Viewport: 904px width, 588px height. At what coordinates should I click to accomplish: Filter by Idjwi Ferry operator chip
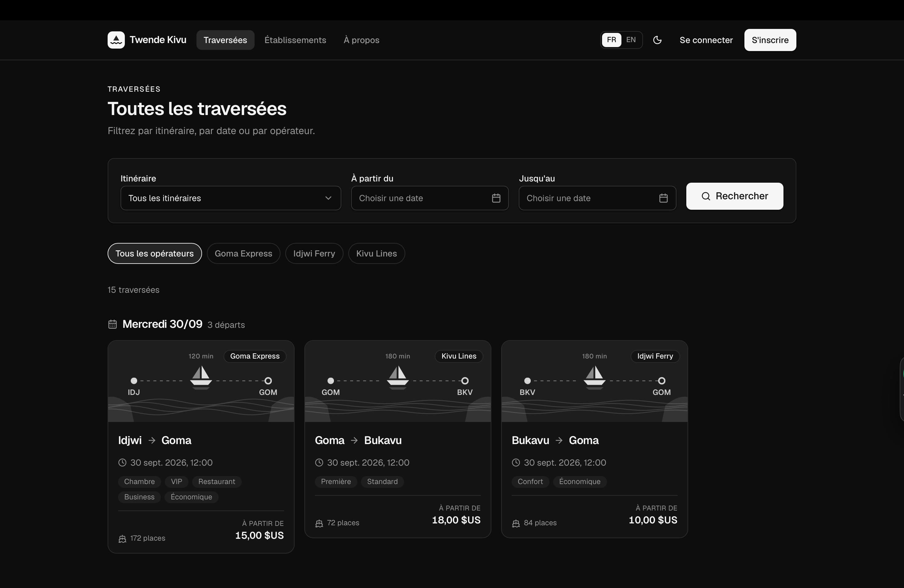pyautogui.click(x=314, y=253)
